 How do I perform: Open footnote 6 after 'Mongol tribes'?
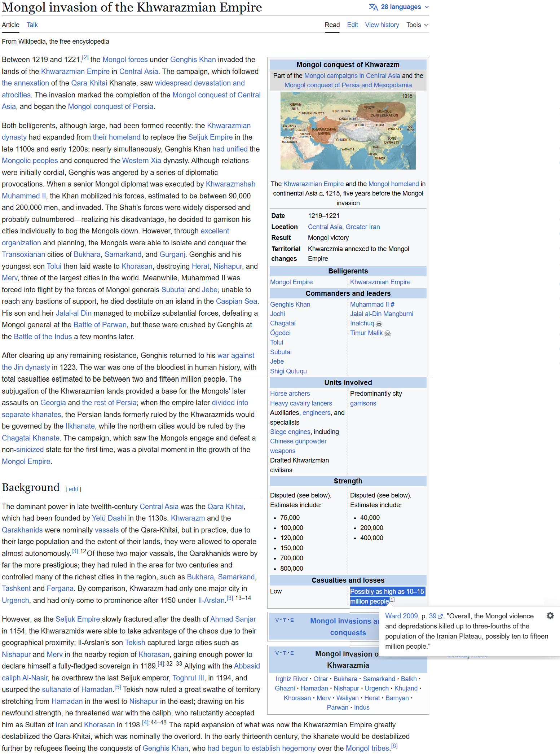tap(394, 746)
